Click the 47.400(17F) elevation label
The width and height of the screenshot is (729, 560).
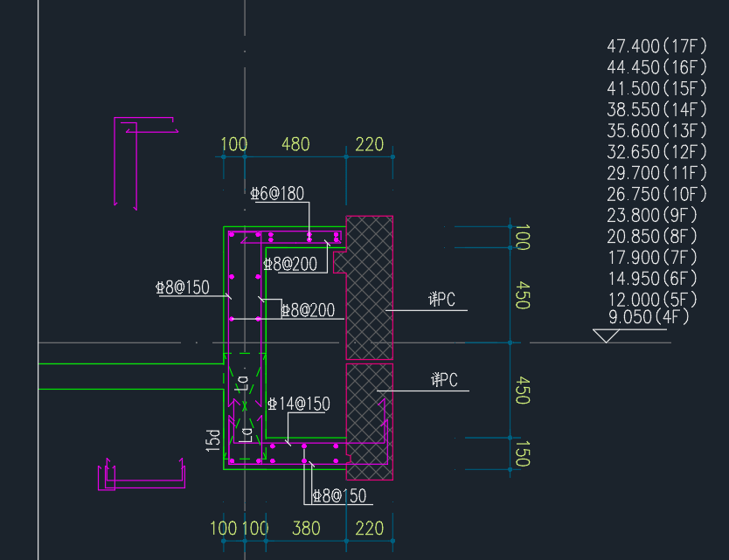(643, 45)
